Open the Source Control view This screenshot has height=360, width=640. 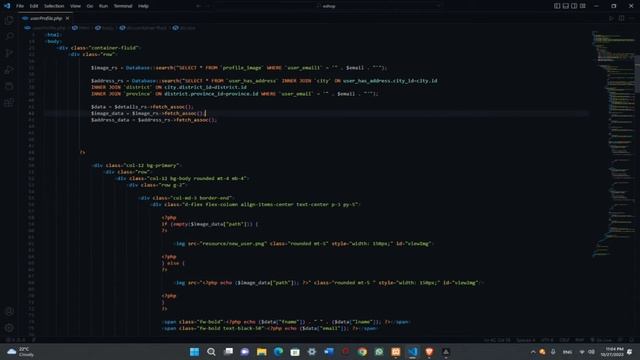[9, 53]
